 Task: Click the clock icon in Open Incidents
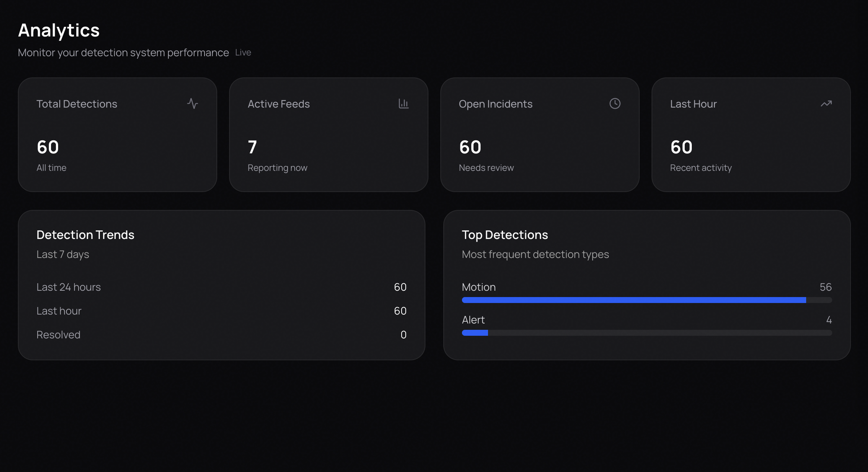pyautogui.click(x=615, y=103)
